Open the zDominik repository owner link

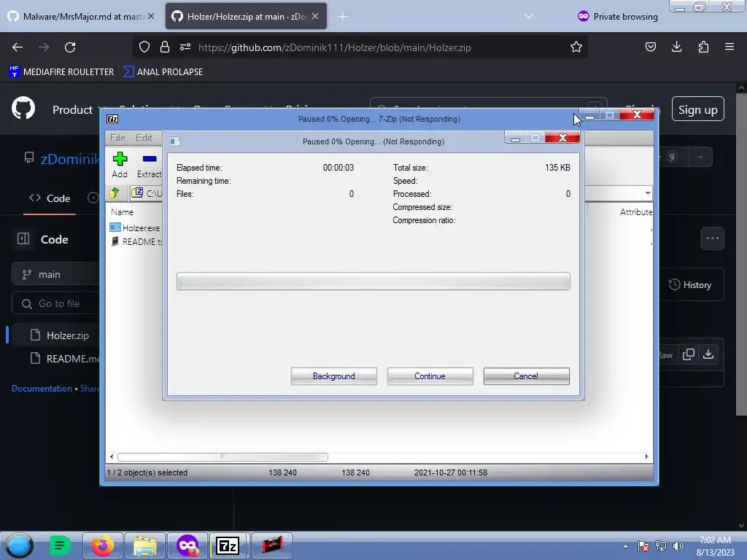pyautogui.click(x=70, y=158)
